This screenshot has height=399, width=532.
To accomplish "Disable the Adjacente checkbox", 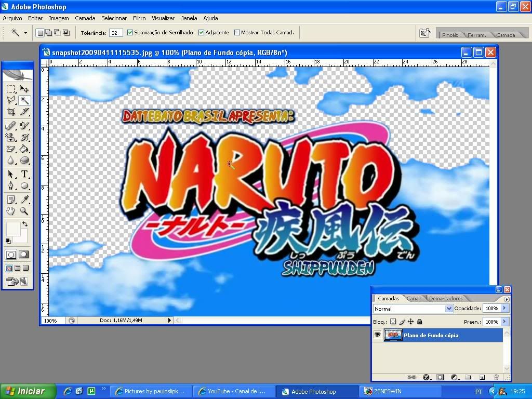I will point(201,32).
